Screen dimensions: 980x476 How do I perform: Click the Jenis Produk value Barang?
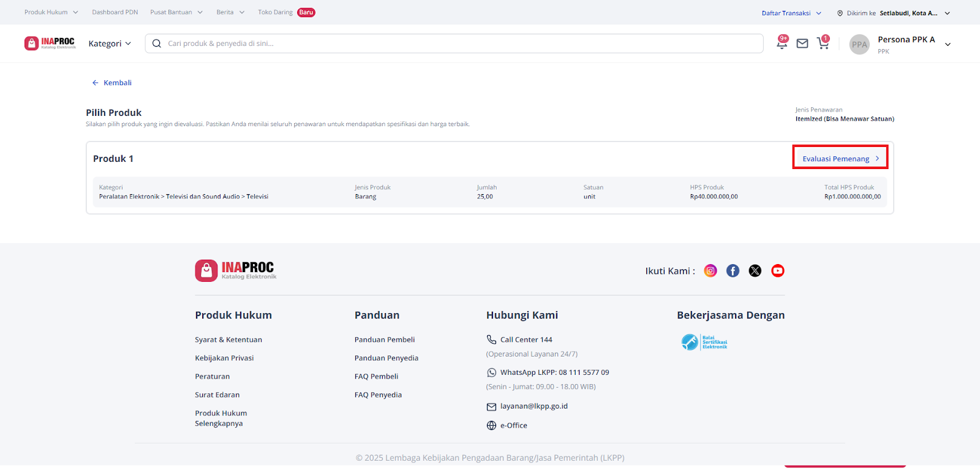pyautogui.click(x=366, y=197)
